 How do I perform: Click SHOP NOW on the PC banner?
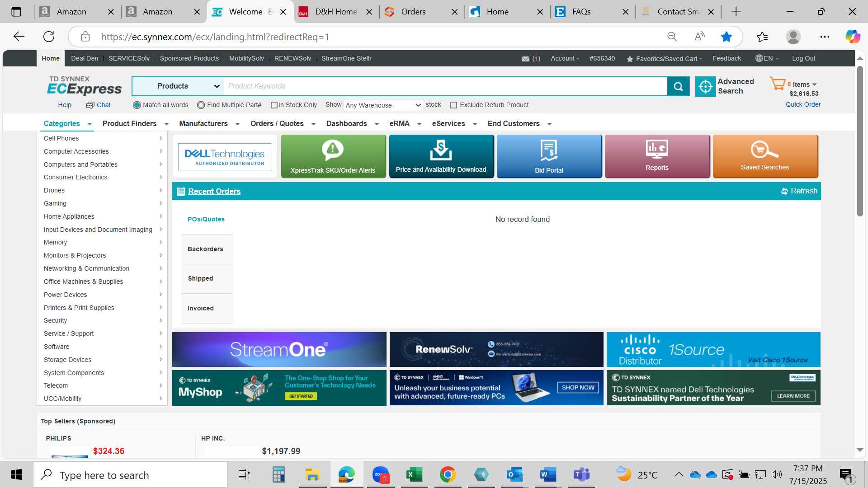click(578, 387)
